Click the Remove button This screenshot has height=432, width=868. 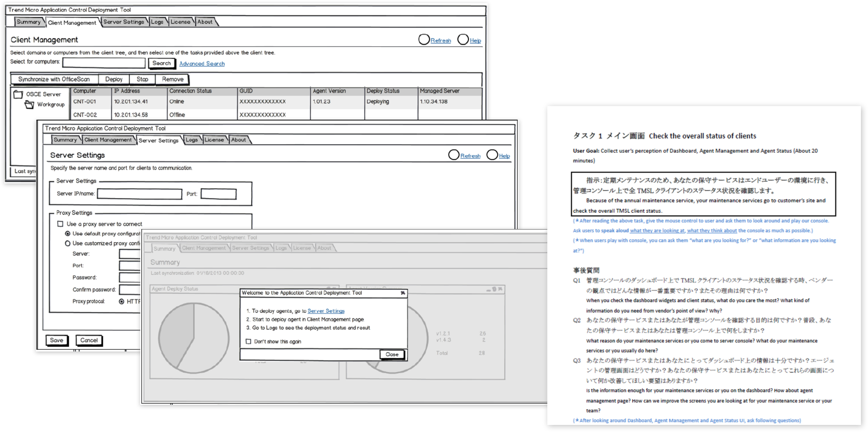173,79
